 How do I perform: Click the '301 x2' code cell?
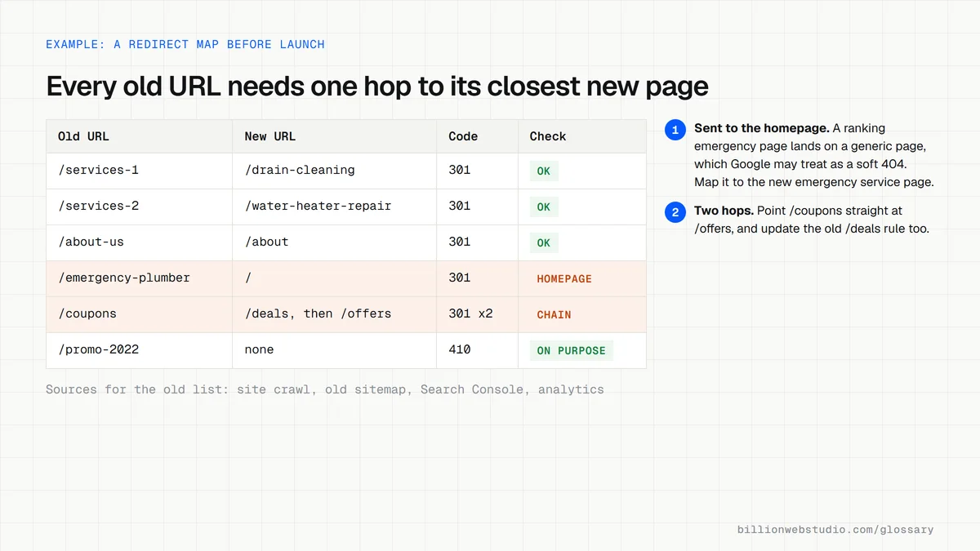tap(477, 314)
